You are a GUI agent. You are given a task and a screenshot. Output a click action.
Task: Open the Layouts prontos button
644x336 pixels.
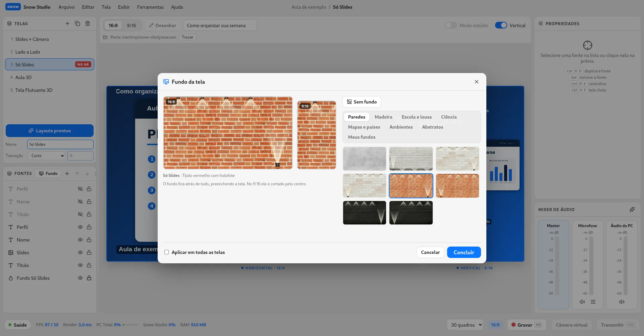click(50, 131)
